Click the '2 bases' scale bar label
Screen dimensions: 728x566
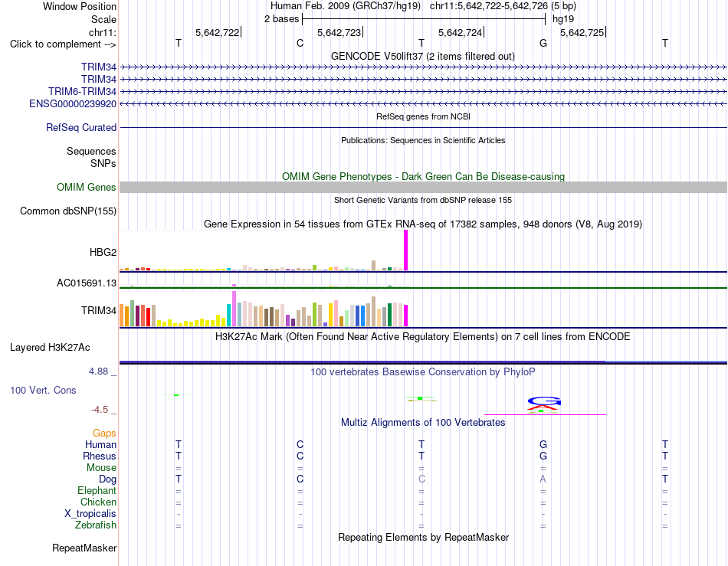pos(282,19)
